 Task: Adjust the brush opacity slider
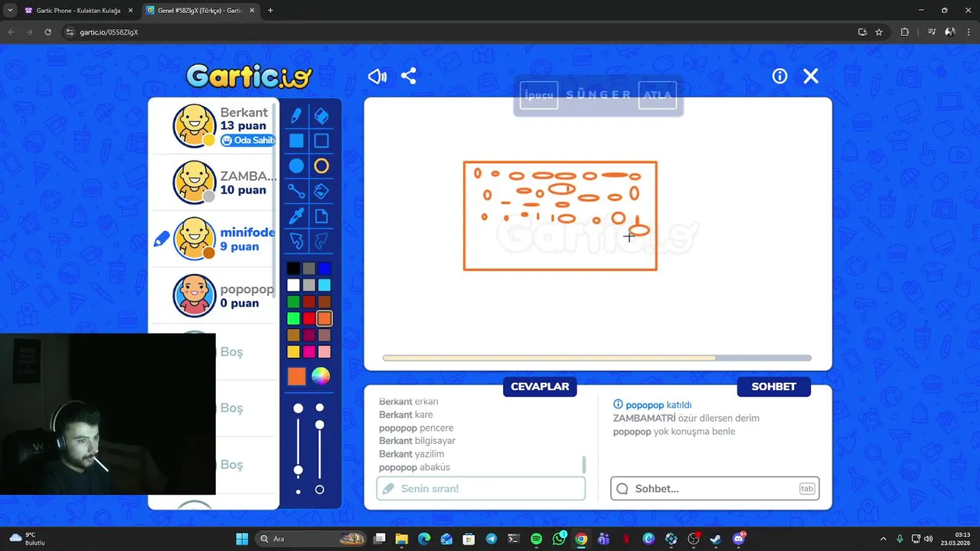(x=320, y=448)
